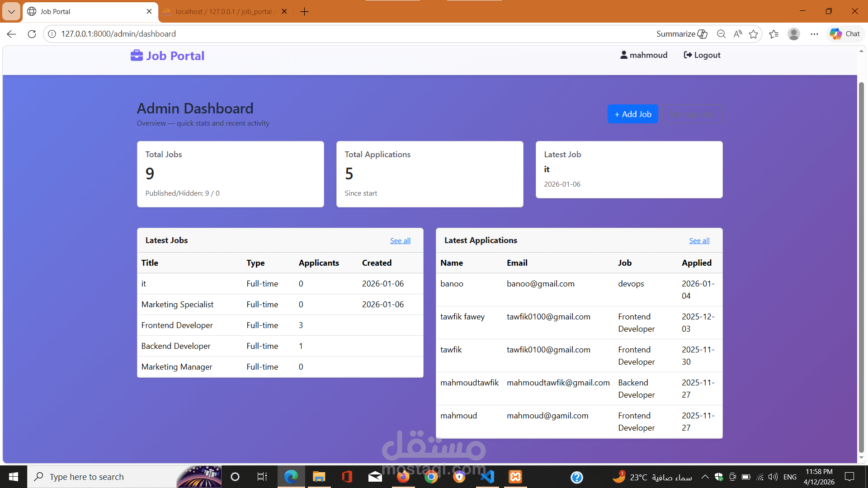The height and width of the screenshot is (488, 868).
Task: Click the Job Portal briefcase logo
Action: click(x=137, y=56)
